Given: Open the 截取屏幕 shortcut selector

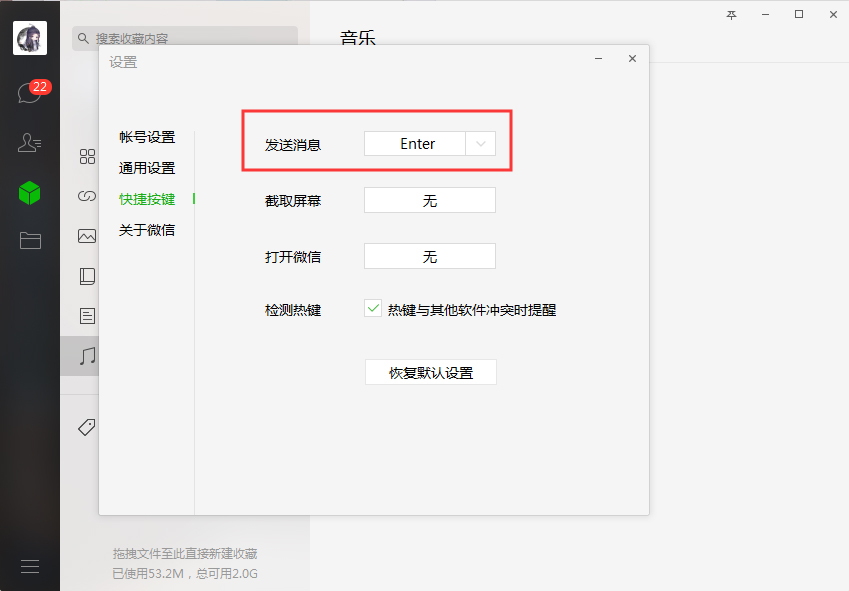Looking at the screenshot, I should click(430, 200).
